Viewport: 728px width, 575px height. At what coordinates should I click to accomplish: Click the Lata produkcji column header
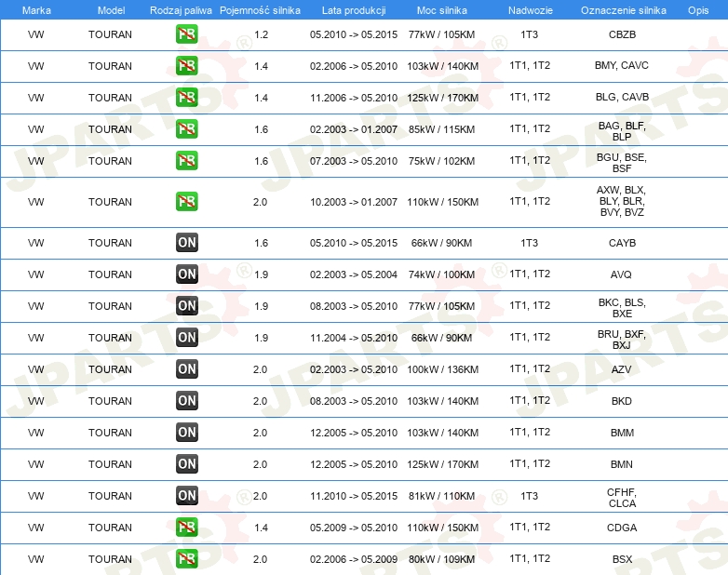coord(354,10)
